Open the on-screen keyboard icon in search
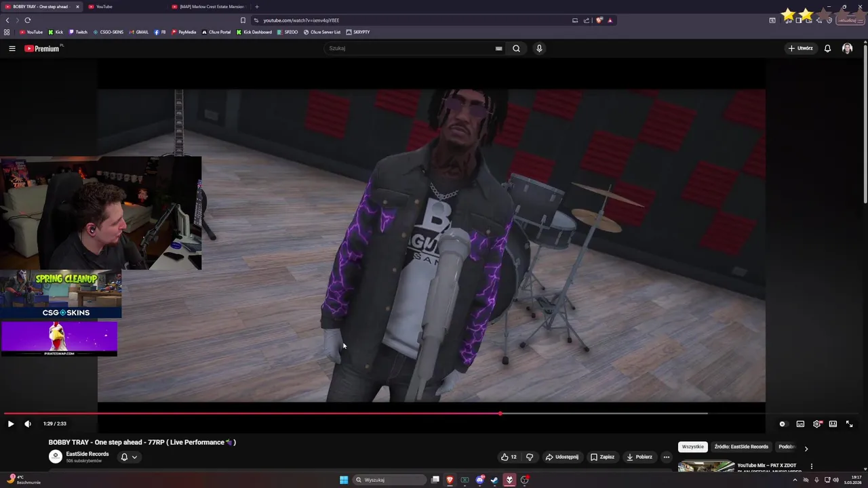Screen dimensions: 868x488 pos(498,48)
